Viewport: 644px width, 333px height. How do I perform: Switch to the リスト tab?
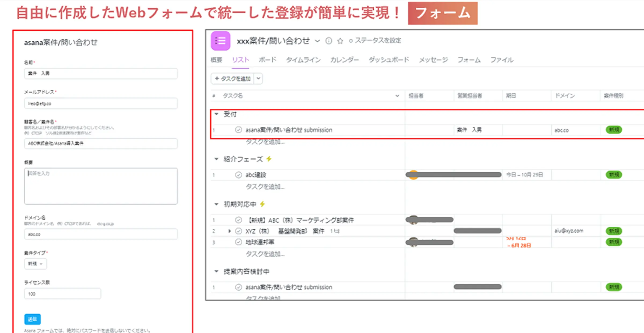pyautogui.click(x=240, y=60)
